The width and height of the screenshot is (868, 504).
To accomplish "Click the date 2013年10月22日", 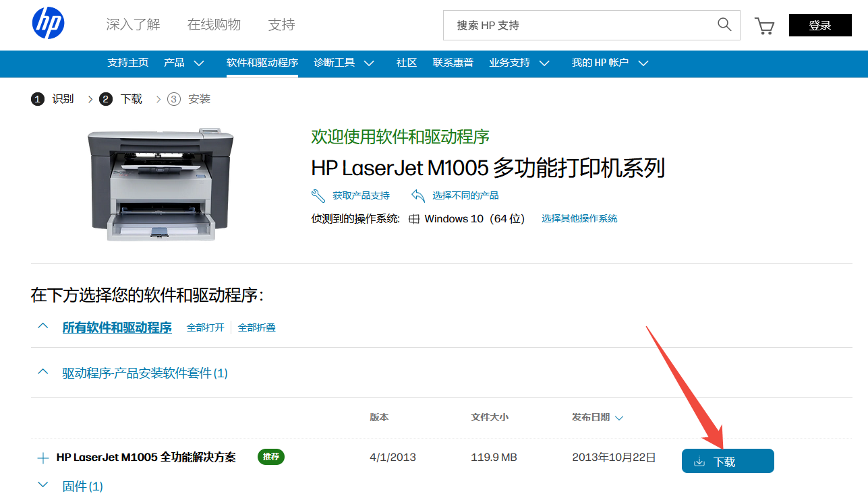I will click(x=614, y=457).
